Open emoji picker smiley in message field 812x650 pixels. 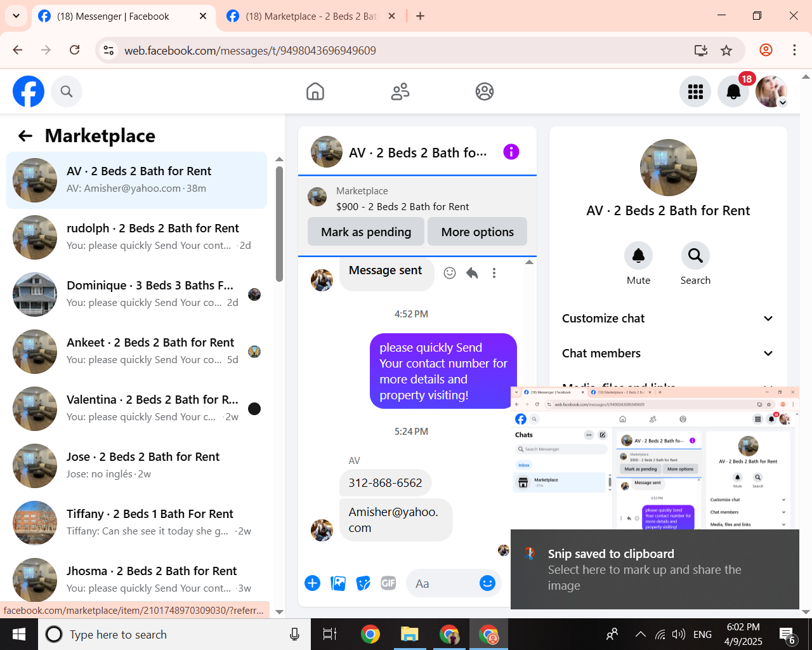coord(487,583)
